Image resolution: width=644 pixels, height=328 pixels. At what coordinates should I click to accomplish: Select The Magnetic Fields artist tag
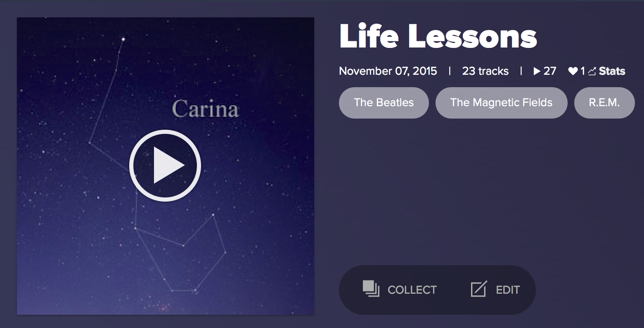501,102
